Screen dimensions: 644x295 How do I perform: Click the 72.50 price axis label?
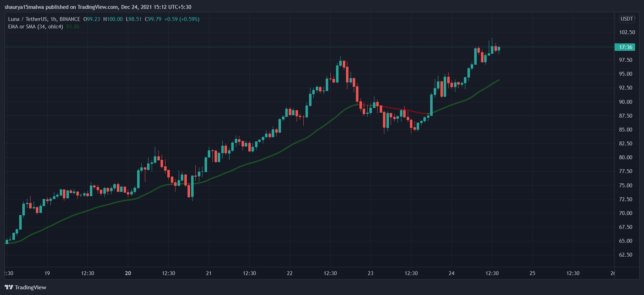pyautogui.click(x=626, y=199)
